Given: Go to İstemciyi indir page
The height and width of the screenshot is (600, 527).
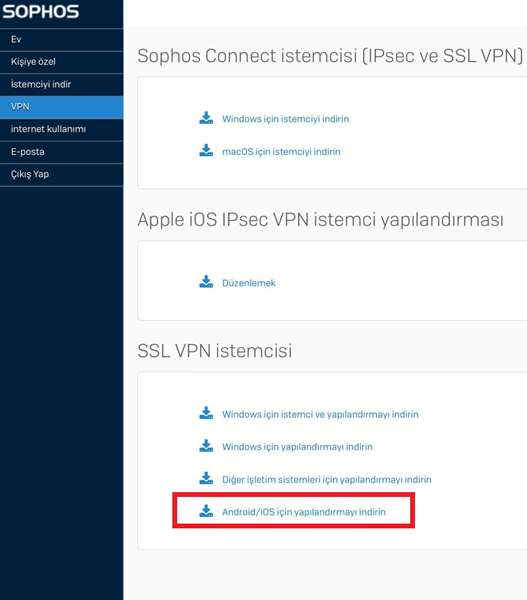Looking at the screenshot, I should pyautogui.click(x=62, y=85).
